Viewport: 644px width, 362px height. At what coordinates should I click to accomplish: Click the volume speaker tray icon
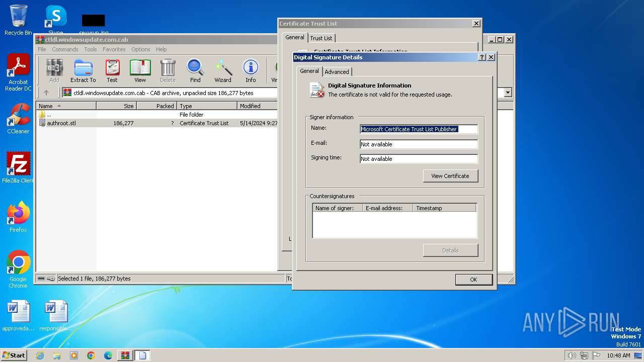point(572,355)
